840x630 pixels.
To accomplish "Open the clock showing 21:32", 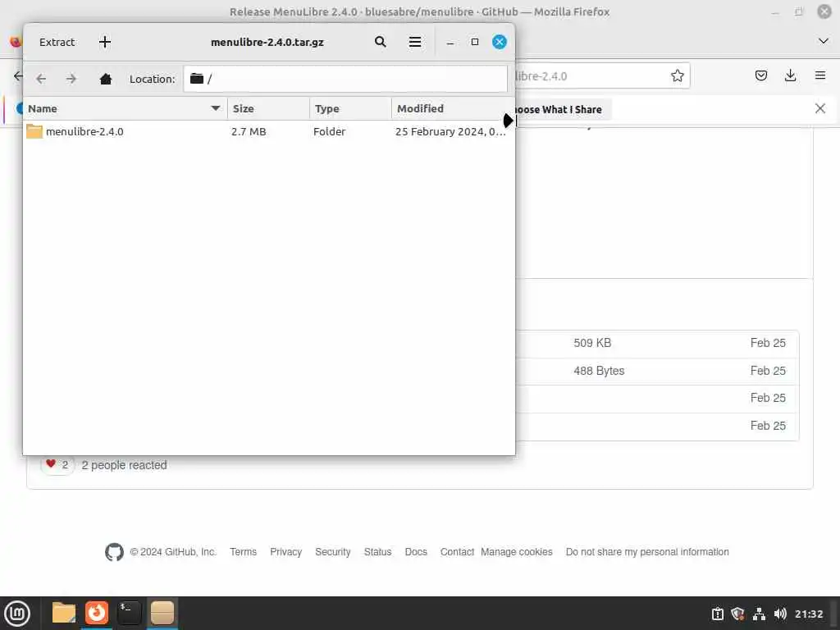I will (x=808, y=614).
